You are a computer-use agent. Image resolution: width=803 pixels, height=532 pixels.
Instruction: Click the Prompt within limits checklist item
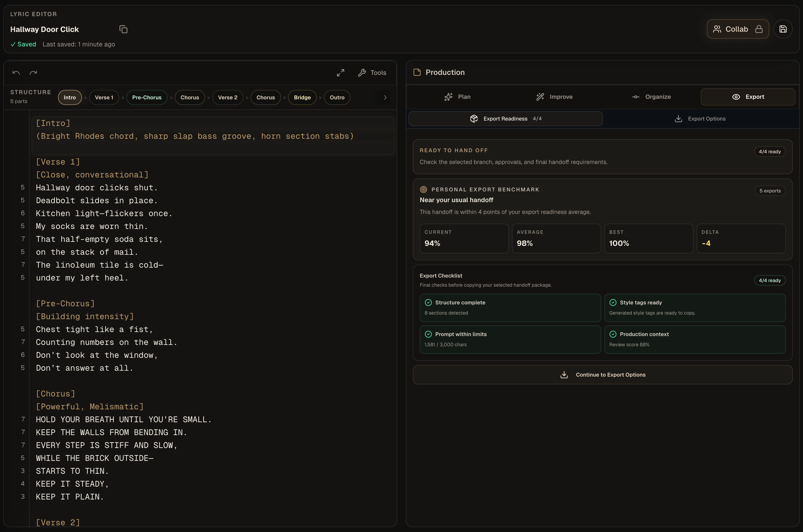[510, 339]
